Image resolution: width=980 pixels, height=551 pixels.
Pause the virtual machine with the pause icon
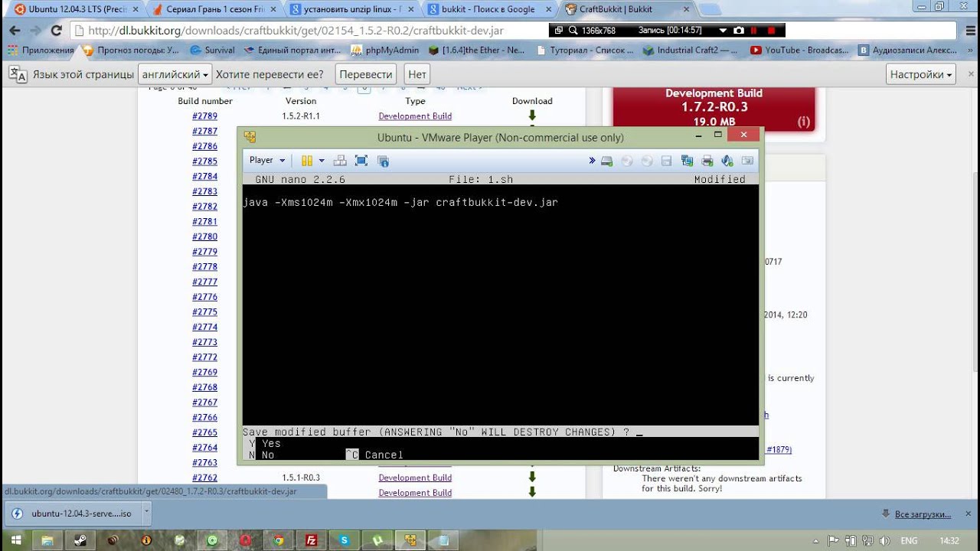tap(306, 161)
